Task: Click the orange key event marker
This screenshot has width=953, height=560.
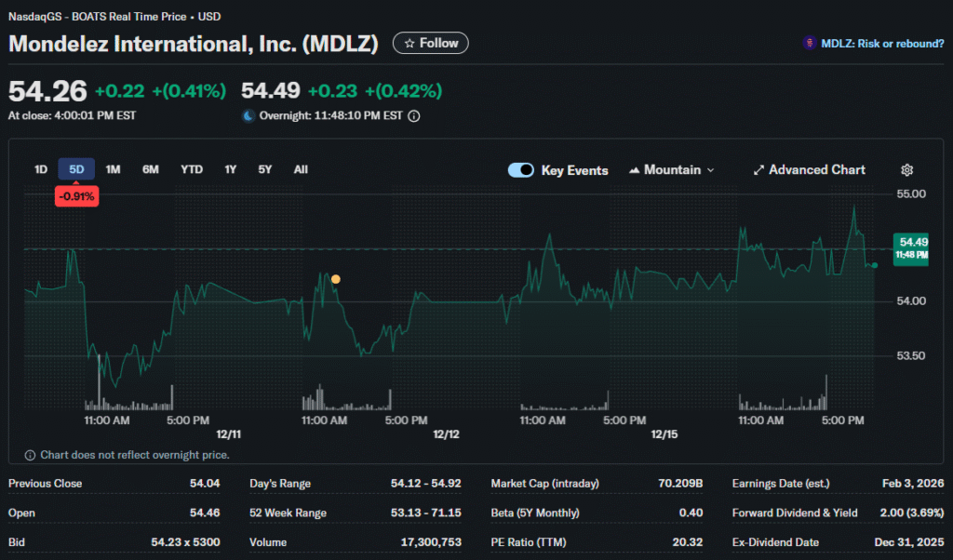Action: [x=335, y=279]
